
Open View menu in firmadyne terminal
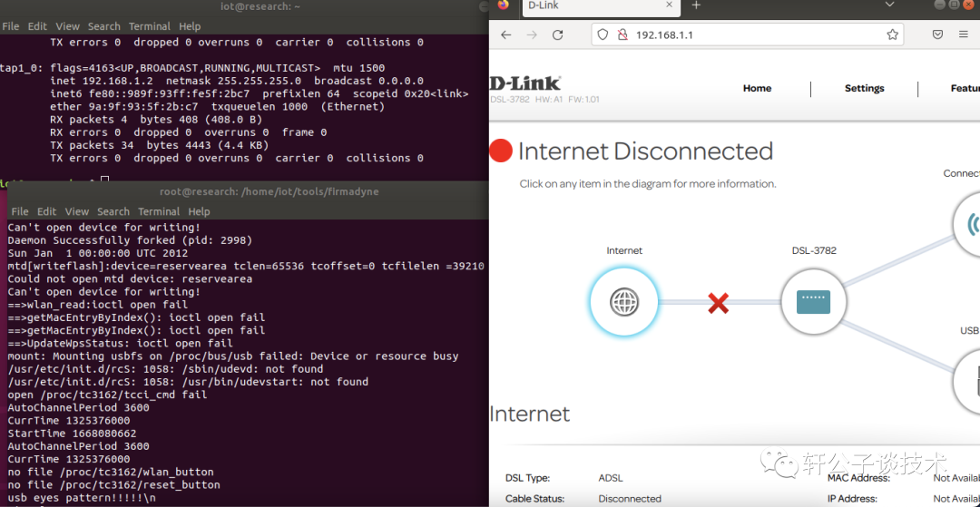[77, 211]
